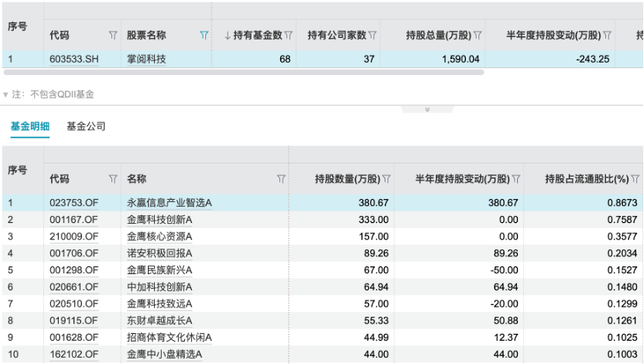644x364 pixels.
Task: Filter the fund detail 代码 column
Action: [x=113, y=179]
